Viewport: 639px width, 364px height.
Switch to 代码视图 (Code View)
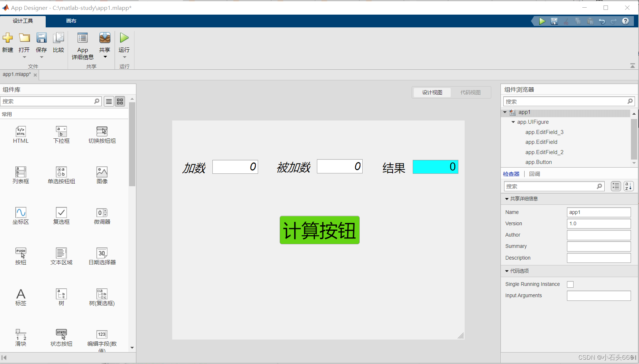471,92
